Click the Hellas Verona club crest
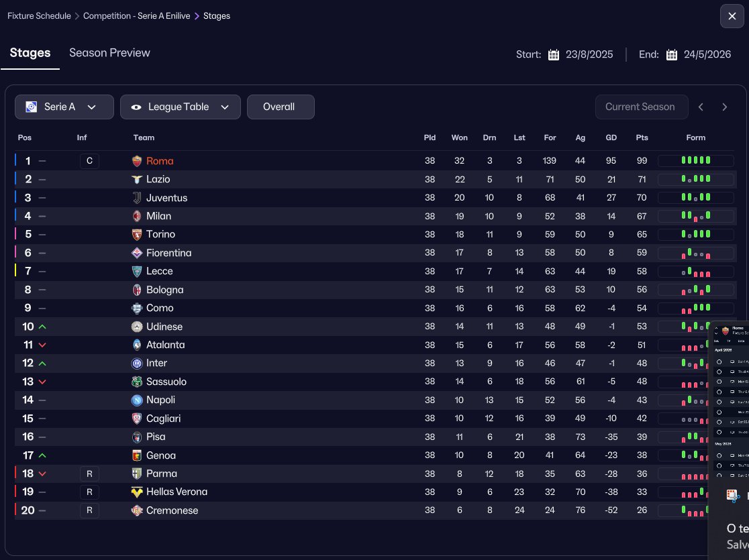This screenshot has width=749, height=560. (137, 492)
